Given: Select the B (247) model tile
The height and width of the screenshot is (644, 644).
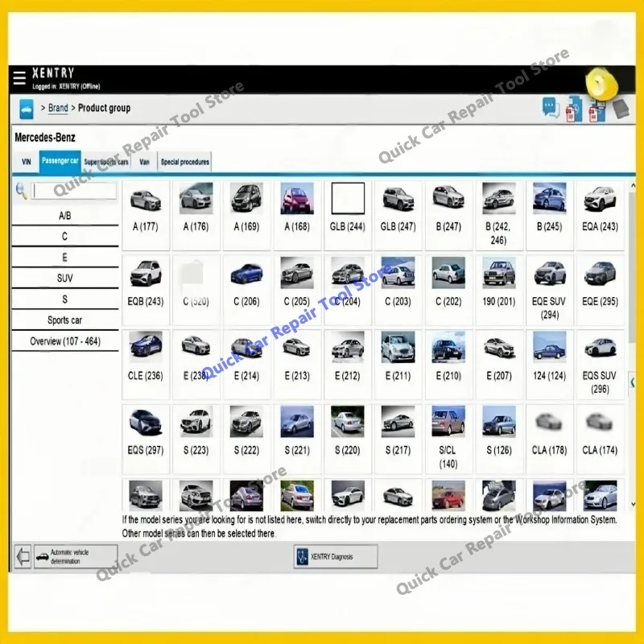Looking at the screenshot, I should 448,215.
